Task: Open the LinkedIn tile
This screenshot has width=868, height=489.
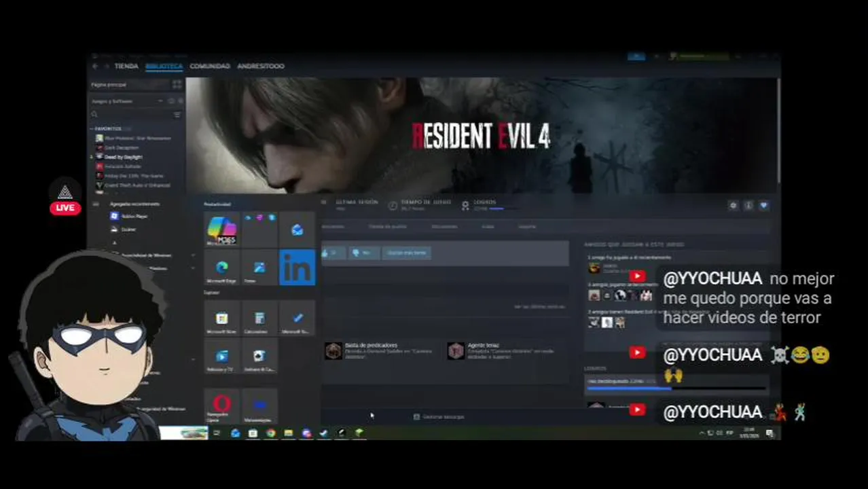Action: point(297,267)
